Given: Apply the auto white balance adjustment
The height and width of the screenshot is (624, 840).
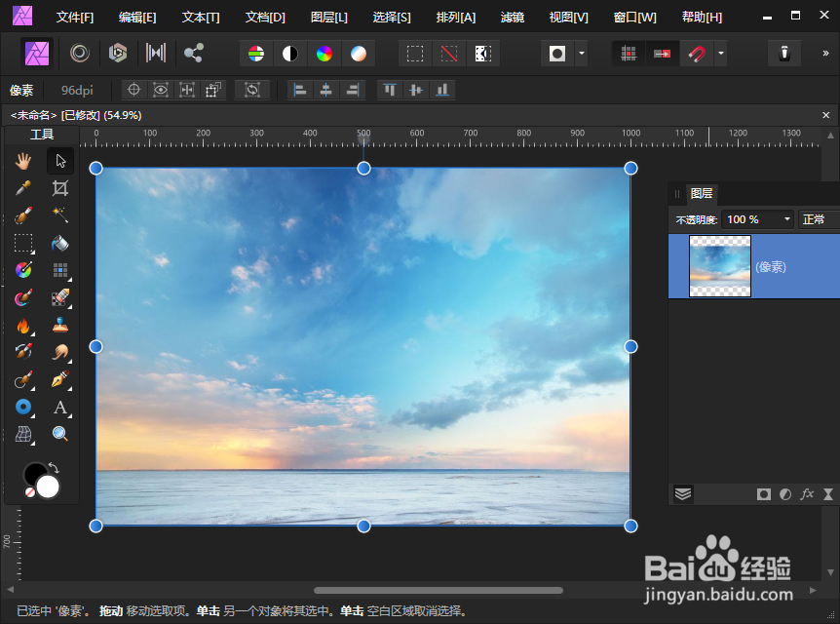Looking at the screenshot, I should click(359, 53).
